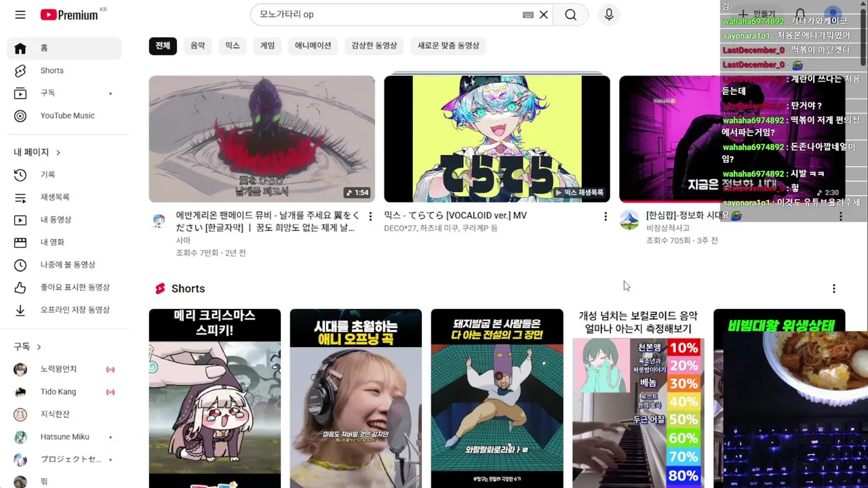
Task: Open 내 영화 in sidebar
Action: click(x=64, y=242)
